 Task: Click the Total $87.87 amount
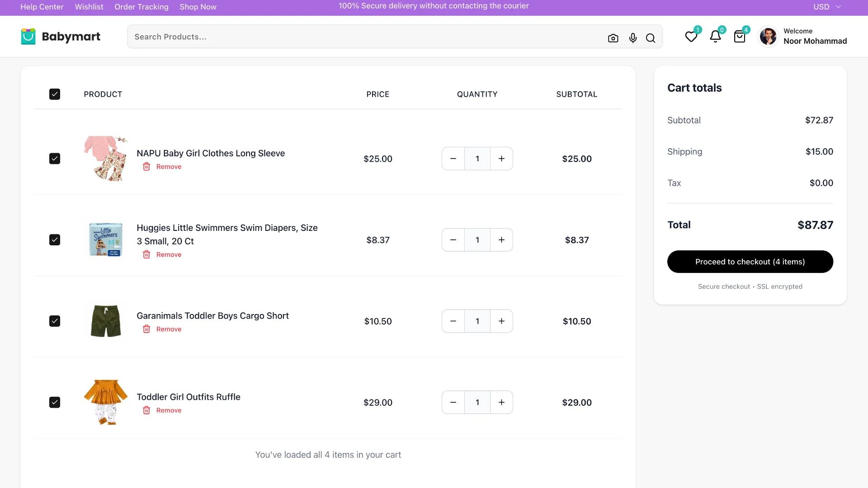point(815,225)
